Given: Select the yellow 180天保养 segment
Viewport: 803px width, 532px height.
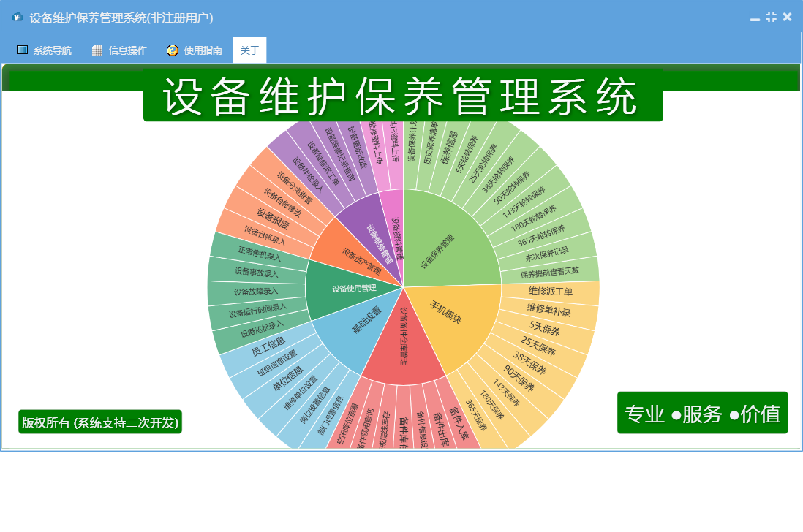Looking at the screenshot, I should pyautogui.click(x=491, y=405).
